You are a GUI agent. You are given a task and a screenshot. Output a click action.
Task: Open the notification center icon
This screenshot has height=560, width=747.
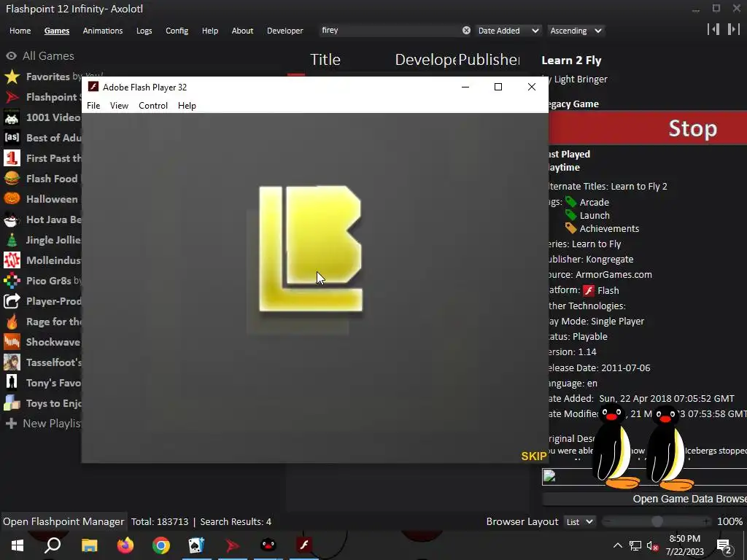[x=724, y=545]
